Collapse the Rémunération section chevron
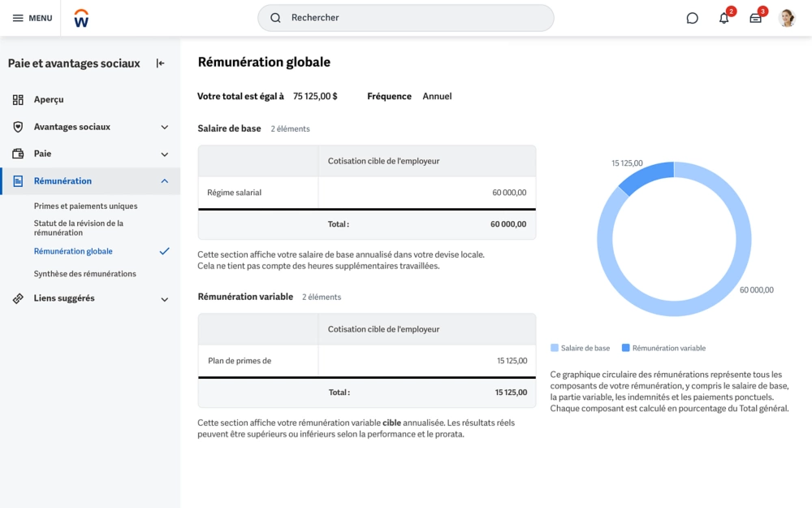The height and width of the screenshot is (508, 812). click(164, 181)
